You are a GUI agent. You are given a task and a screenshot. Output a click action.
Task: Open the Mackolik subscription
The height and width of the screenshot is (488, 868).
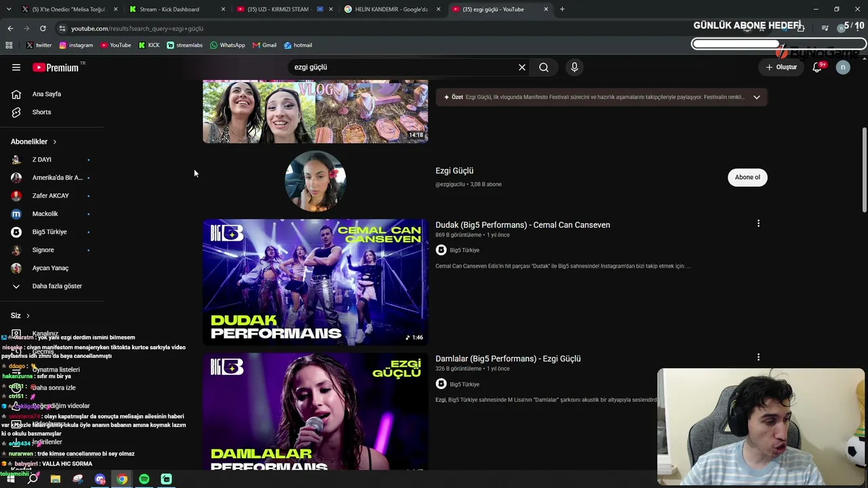pyautogui.click(x=45, y=214)
